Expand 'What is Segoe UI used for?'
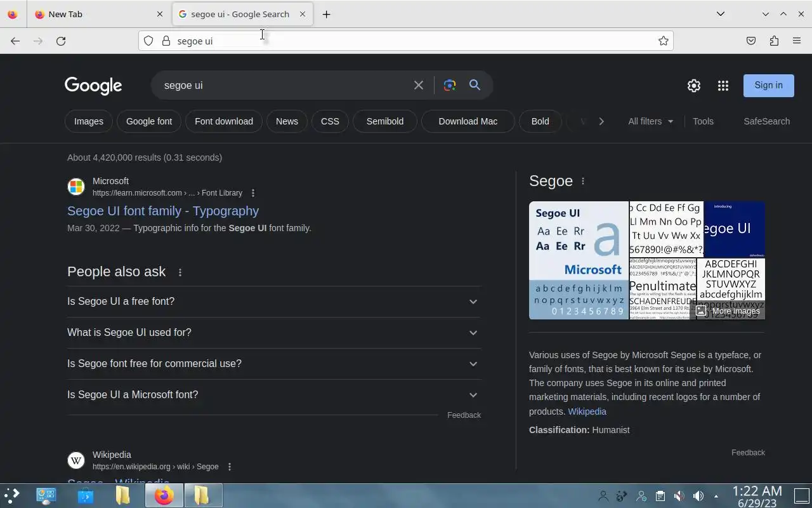Screen dimensions: 812x508 pos(274,333)
